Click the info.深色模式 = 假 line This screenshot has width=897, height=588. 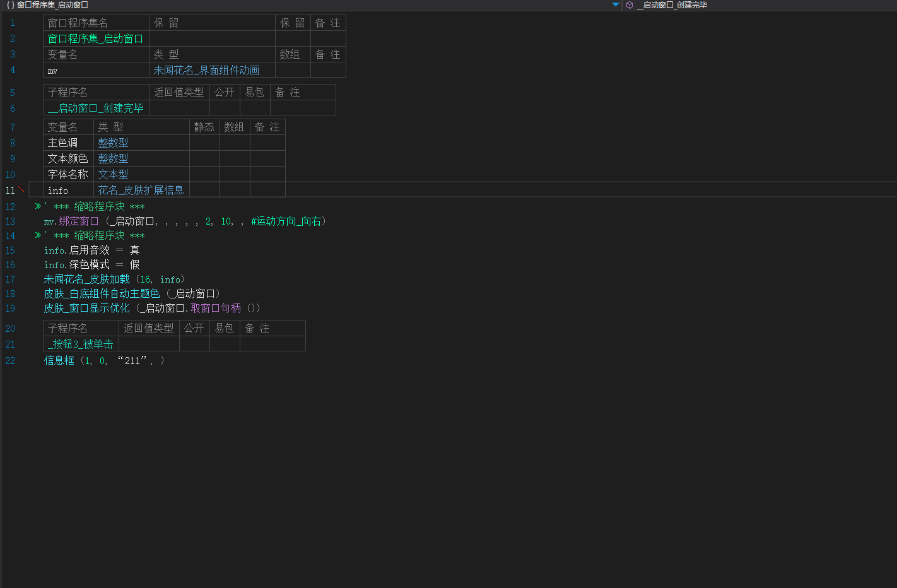(x=91, y=264)
